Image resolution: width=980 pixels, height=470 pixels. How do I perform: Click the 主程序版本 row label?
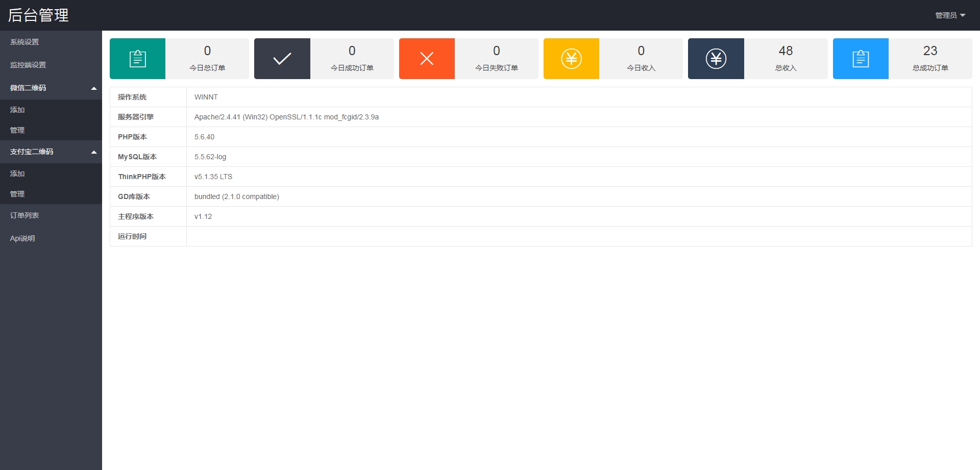coord(136,216)
